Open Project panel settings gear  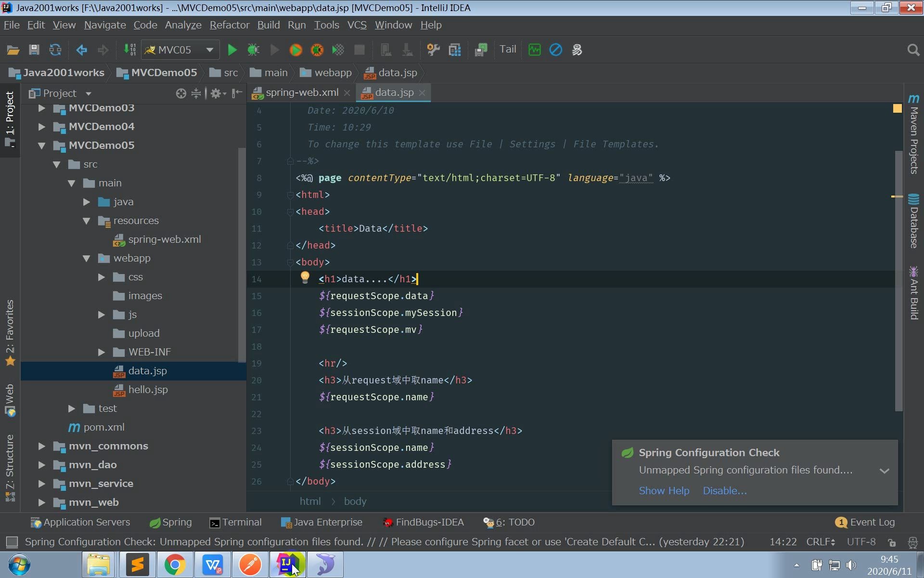coord(216,93)
